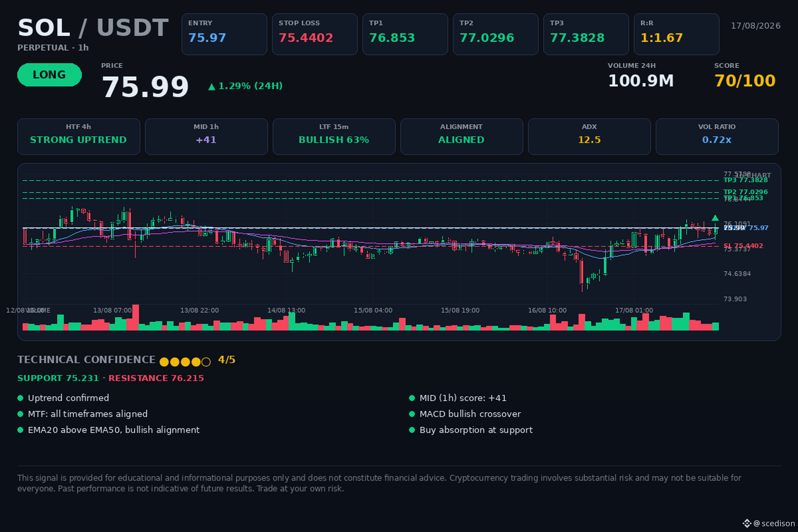Click the red SL 75.4402 chart label
The height and width of the screenshot is (532, 798).
tap(743, 246)
